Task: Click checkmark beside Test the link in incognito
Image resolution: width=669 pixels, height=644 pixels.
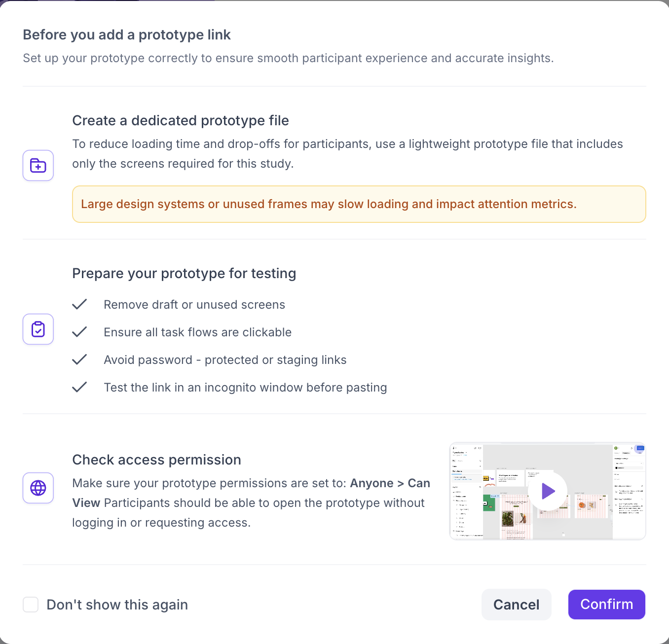Action: pyautogui.click(x=79, y=387)
